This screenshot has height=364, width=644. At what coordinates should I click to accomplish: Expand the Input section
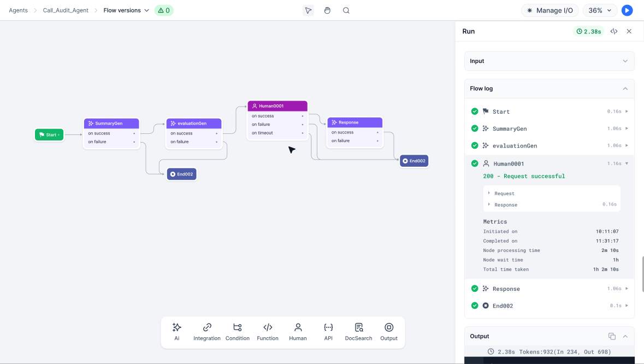[x=549, y=61]
